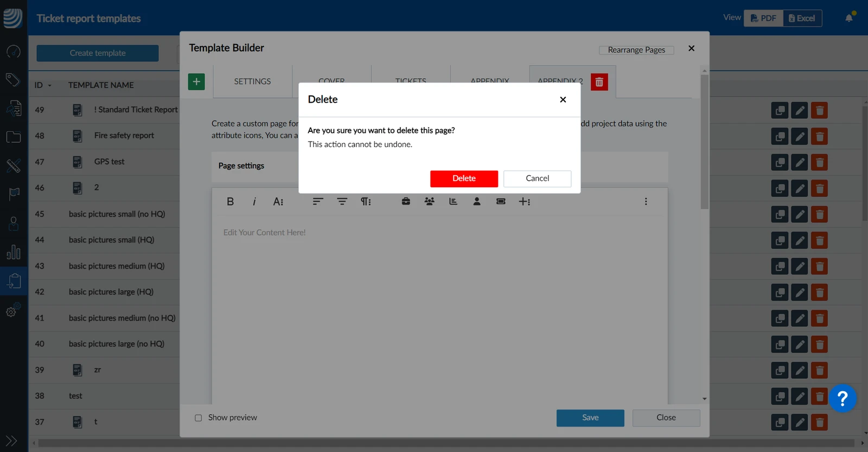
Task: Click red trash icon on APPENDIX 2 tab
Action: [x=599, y=82]
